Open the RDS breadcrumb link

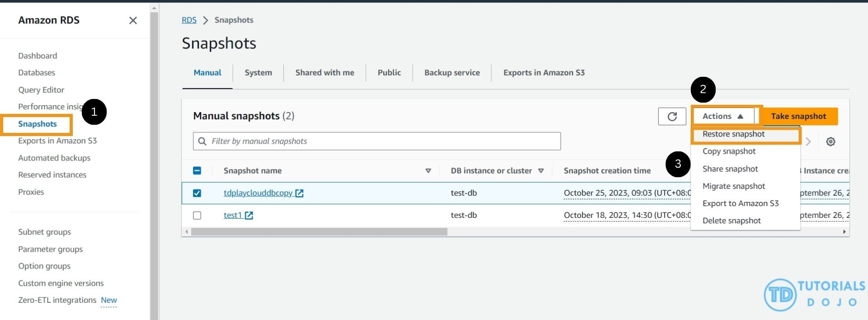pyautogui.click(x=189, y=20)
